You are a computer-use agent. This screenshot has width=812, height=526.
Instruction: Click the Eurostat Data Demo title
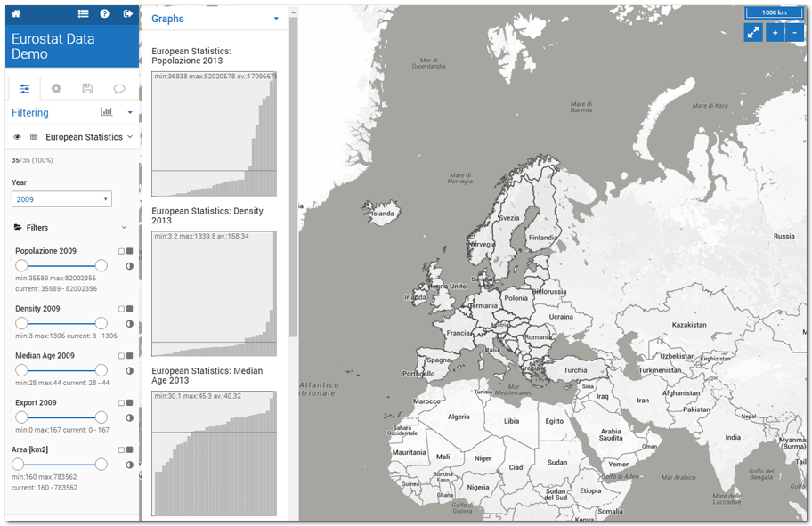tap(53, 46)
